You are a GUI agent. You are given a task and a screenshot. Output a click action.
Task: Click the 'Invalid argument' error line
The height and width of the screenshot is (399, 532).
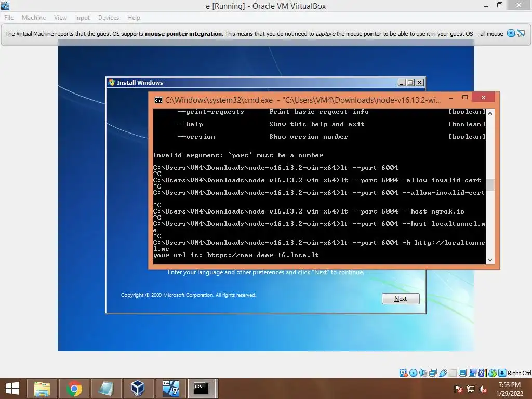tap(238, 155)
